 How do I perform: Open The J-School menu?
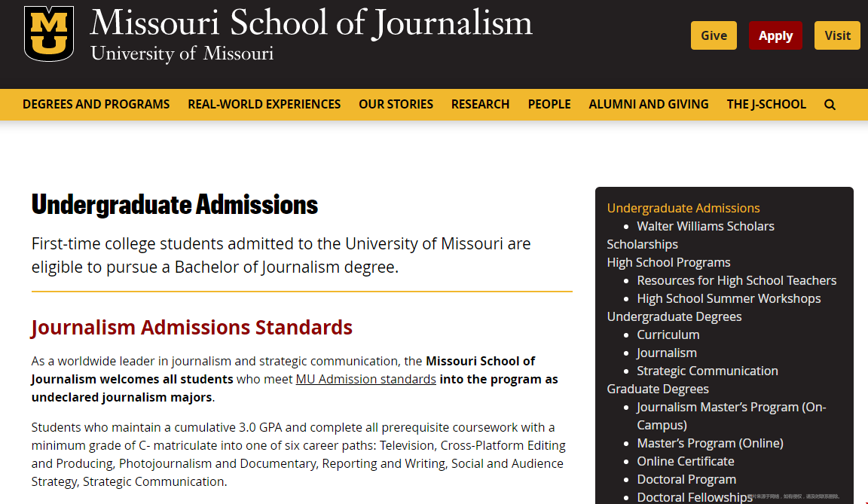[x=766, y=105]
